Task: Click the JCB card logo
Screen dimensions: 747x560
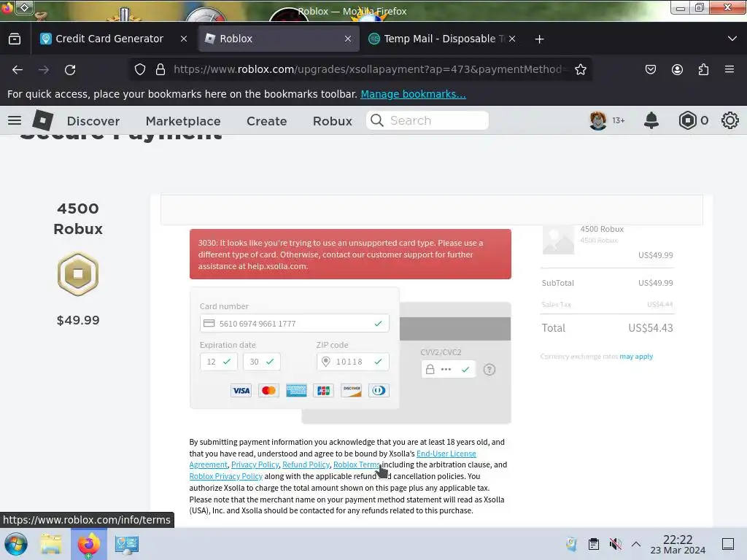Action: click(323, 391)
